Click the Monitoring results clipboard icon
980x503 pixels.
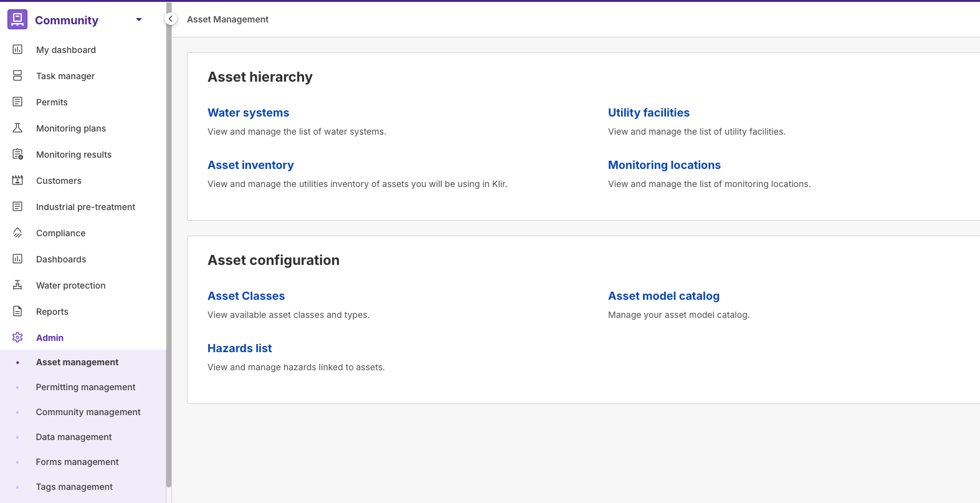point(17,154)
